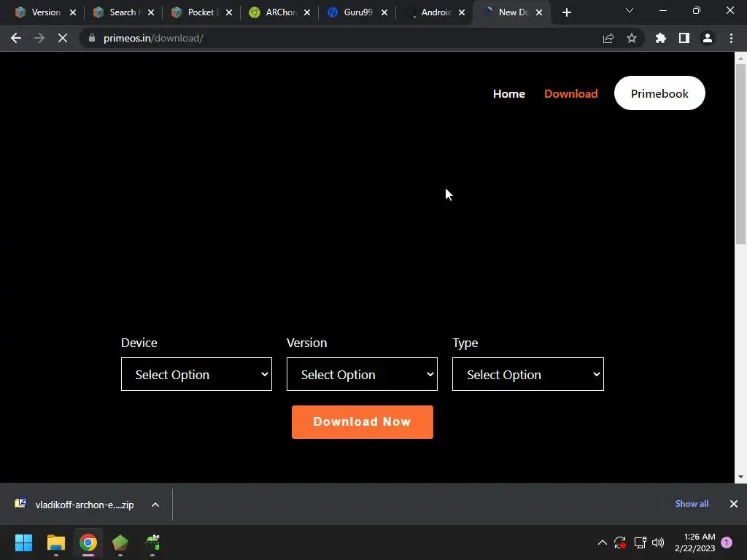Open the Version select dropdown

[362, 374]
